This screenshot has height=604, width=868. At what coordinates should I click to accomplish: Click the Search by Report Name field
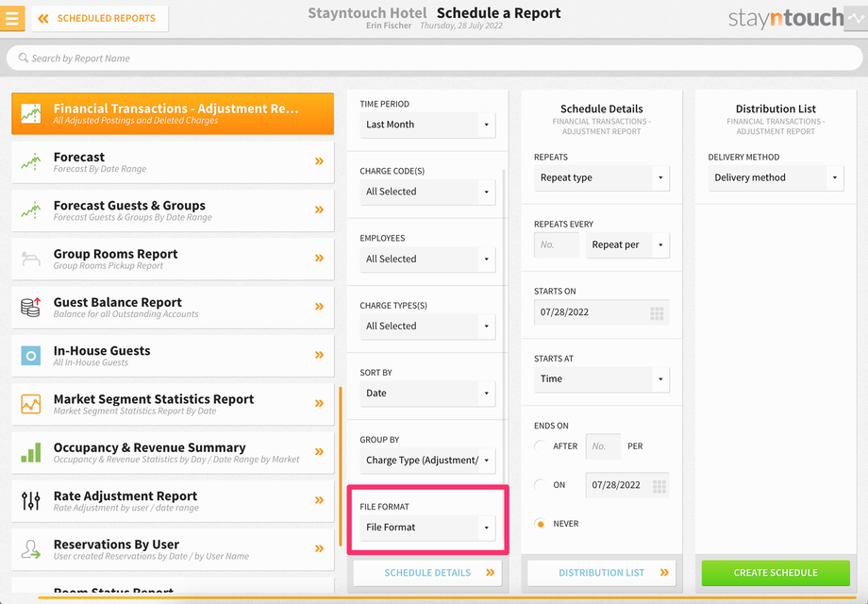point(434,58)
